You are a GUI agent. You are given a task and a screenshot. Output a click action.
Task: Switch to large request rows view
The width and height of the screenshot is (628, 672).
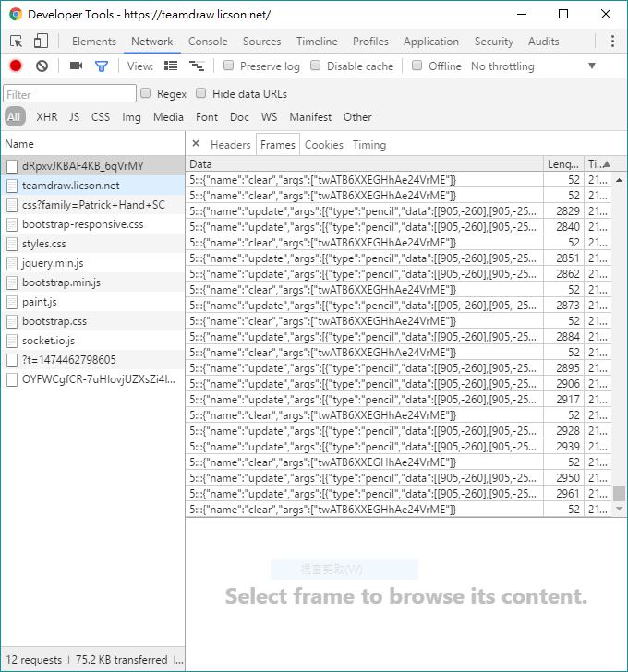(x=171, y=66)
